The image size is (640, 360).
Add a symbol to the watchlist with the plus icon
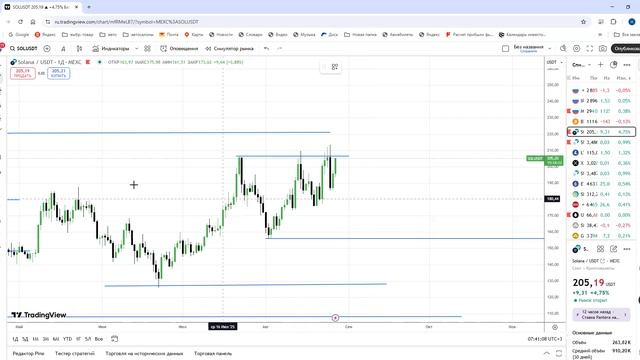pyautogui.click(x=600, y=64)
